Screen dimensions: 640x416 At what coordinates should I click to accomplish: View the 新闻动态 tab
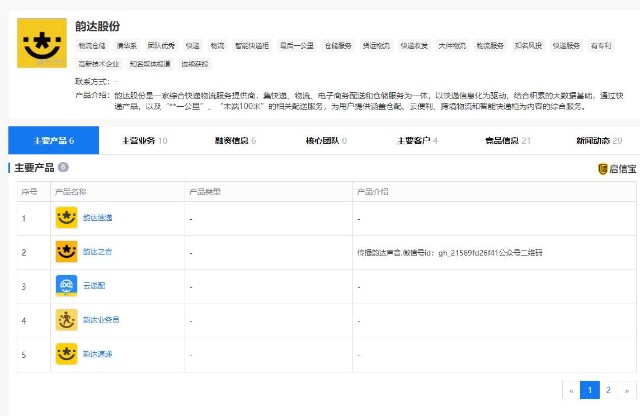(x=598, y=141)
